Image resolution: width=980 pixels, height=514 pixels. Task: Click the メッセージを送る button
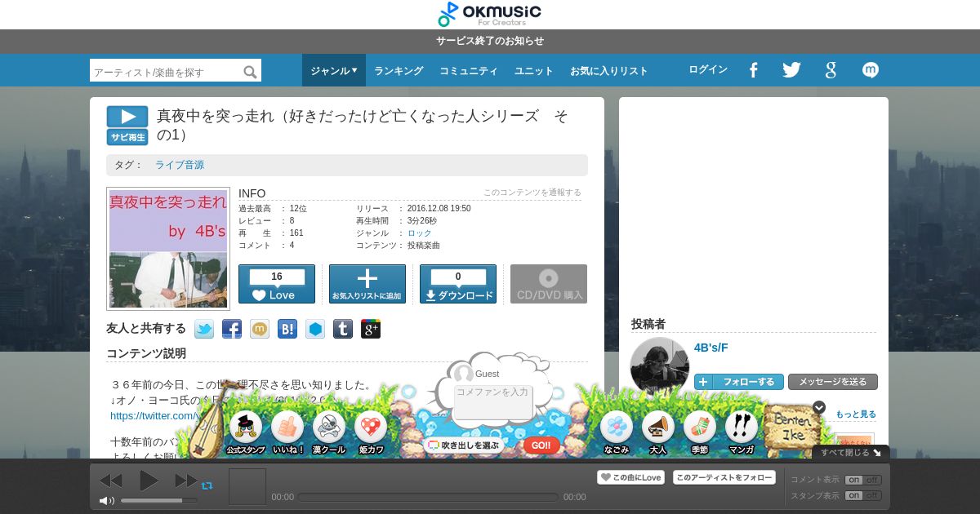(833, 382)
